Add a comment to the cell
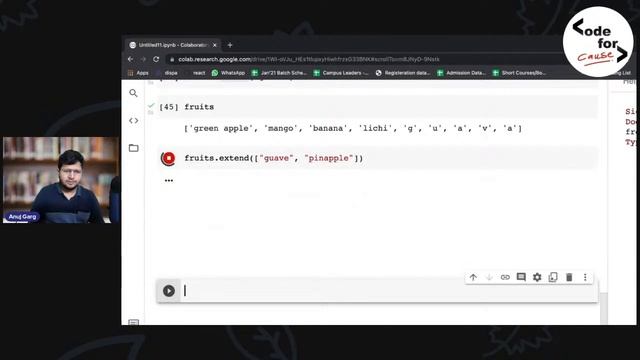This screenshot has width=640, height=360. 521,277
